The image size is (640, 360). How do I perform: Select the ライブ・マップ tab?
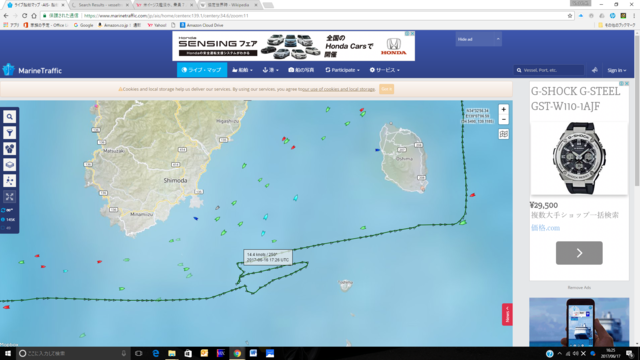tap(202, 70)
